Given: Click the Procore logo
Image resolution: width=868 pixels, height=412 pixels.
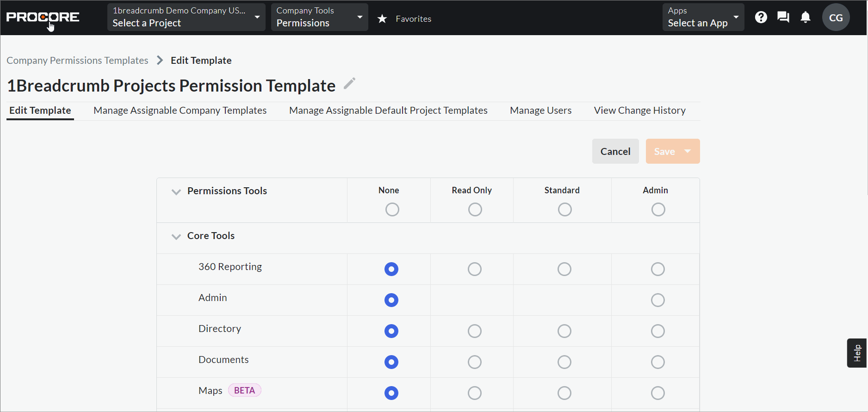Looking at the screenshot, I should 43,18.
